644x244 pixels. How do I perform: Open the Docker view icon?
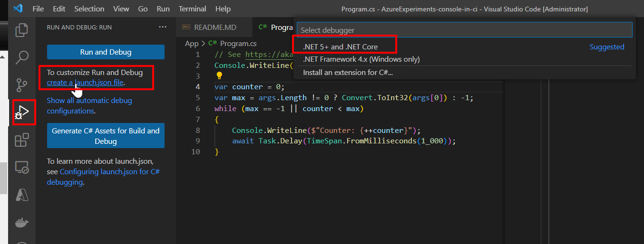(x=22, y=222)
